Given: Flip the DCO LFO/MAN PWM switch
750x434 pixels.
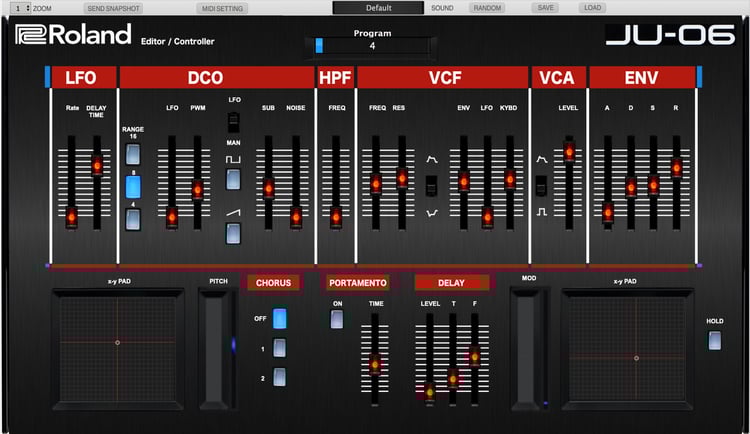Looking at the screenshot, I should tap(233, 122).
